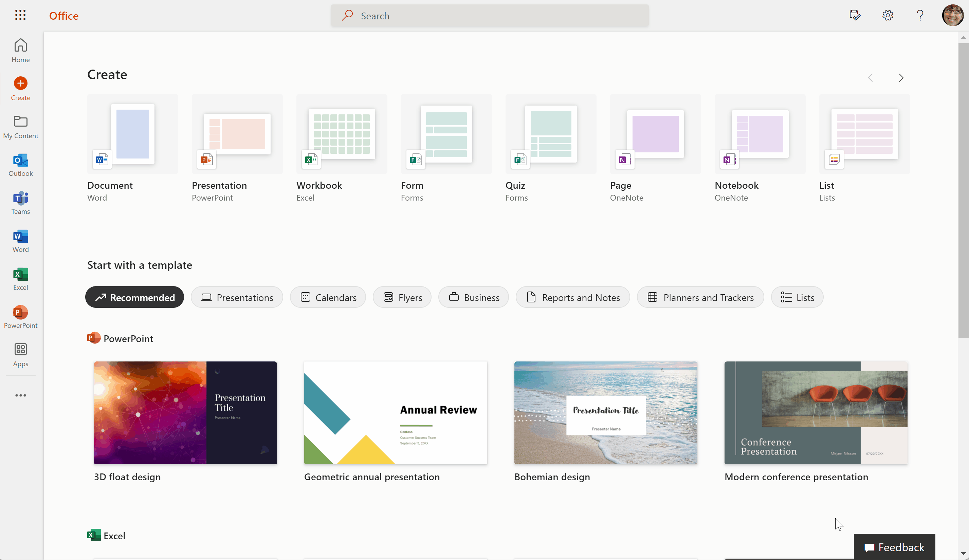Image resolution: width=969 pixels, height=560 pixels.
Task: Click the Create button in the sidebar
Action: [x=21, y=88]
